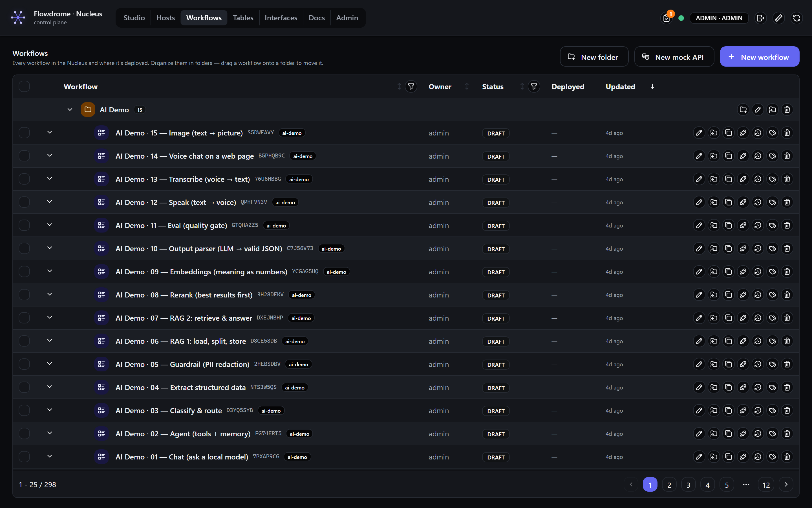Add subfolder icon in AI Demo folder row
This screenshot has width=812, height=508.
743,110
